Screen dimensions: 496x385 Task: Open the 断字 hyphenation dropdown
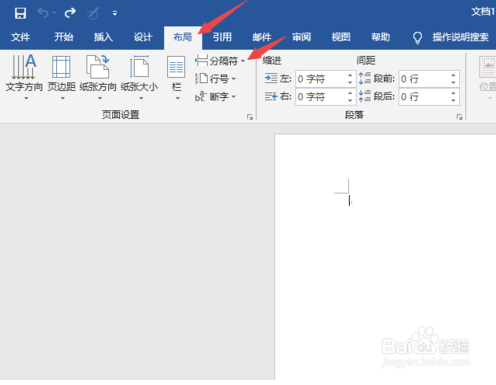click(x=216, y=97)
